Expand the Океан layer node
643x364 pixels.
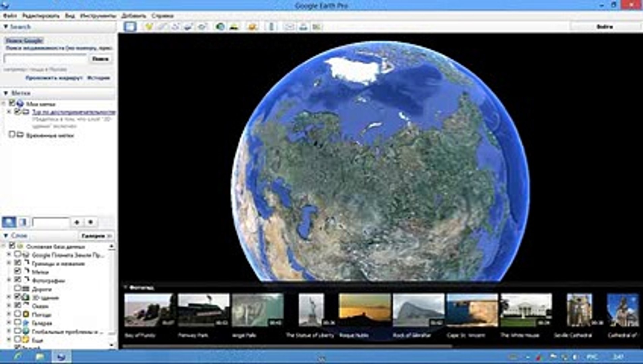click(9, 305)
